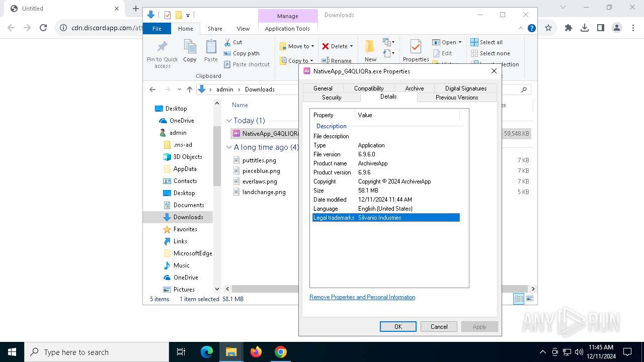Open the Delete dropdown arrow

point(351,46)
